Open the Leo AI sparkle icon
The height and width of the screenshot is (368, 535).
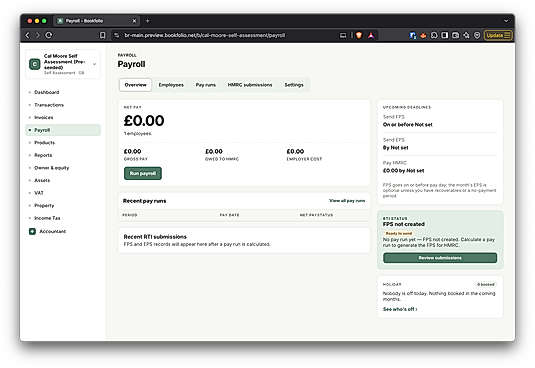point(466,35)
